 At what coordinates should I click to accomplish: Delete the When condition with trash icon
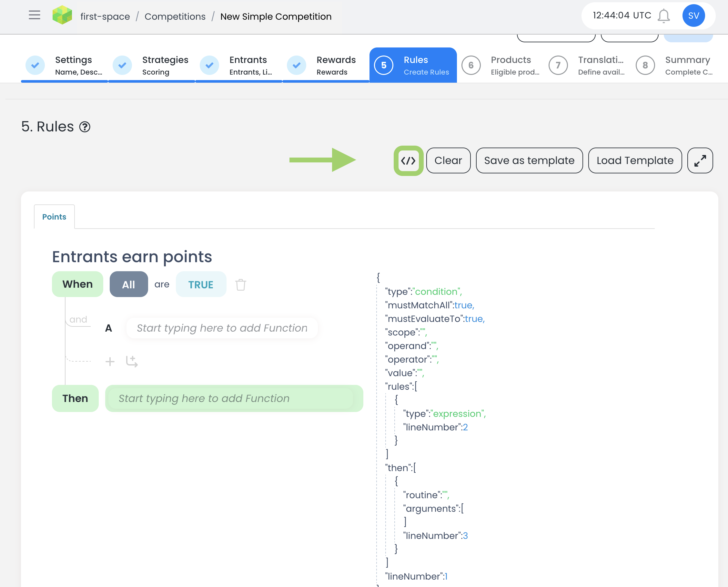tap(241, 285)
